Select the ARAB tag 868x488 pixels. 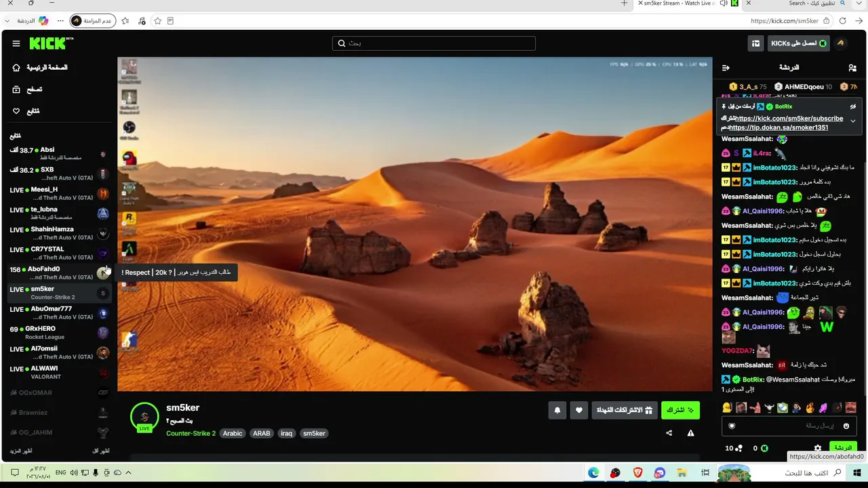point(262,433)
